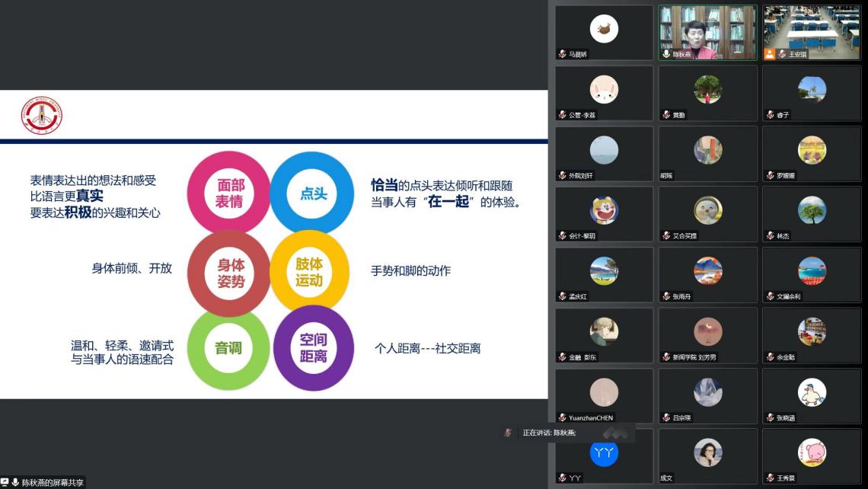Click the muted mic icon in speaking indicator
This screenshot has height=489, width=868.
[508, 433]
